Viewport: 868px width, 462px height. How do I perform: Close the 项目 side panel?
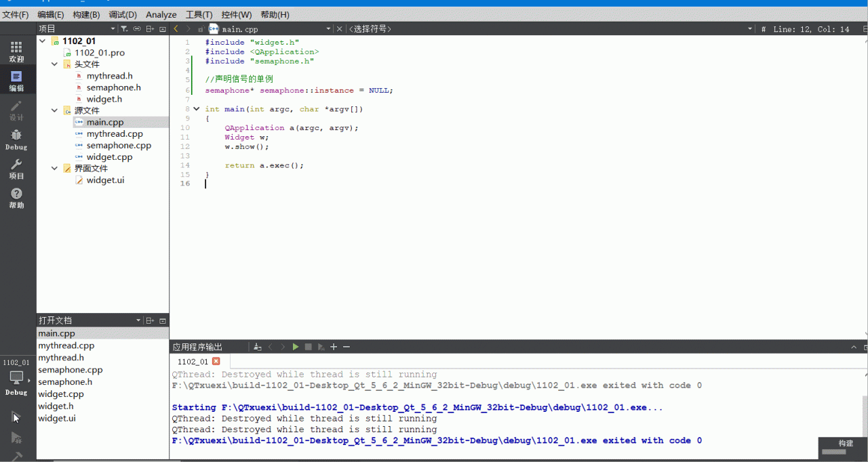163,29
